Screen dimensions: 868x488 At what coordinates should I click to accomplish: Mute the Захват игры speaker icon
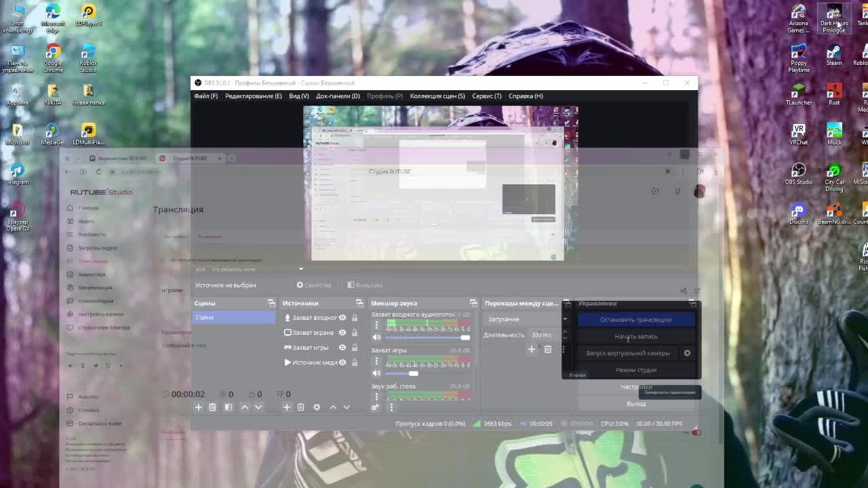click(376, 373)
